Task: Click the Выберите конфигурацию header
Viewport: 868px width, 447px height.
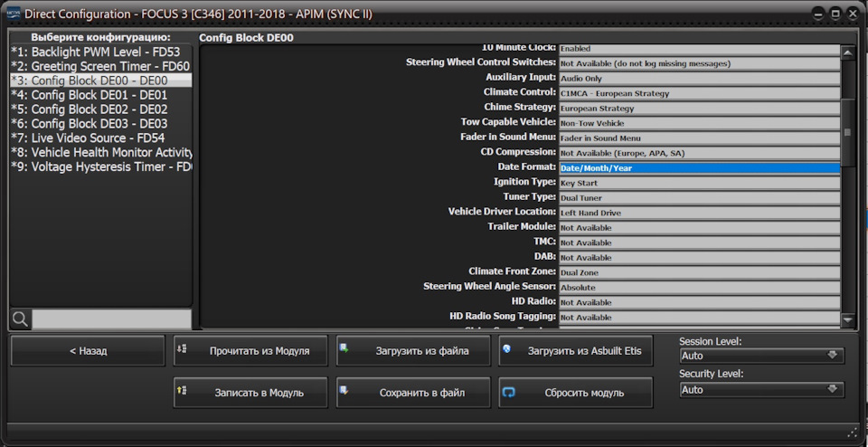Action: tap(100, 37)
